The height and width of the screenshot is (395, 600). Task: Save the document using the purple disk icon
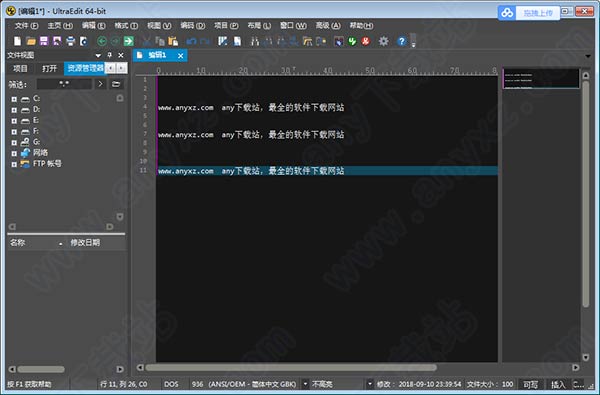tap(44, 41)
